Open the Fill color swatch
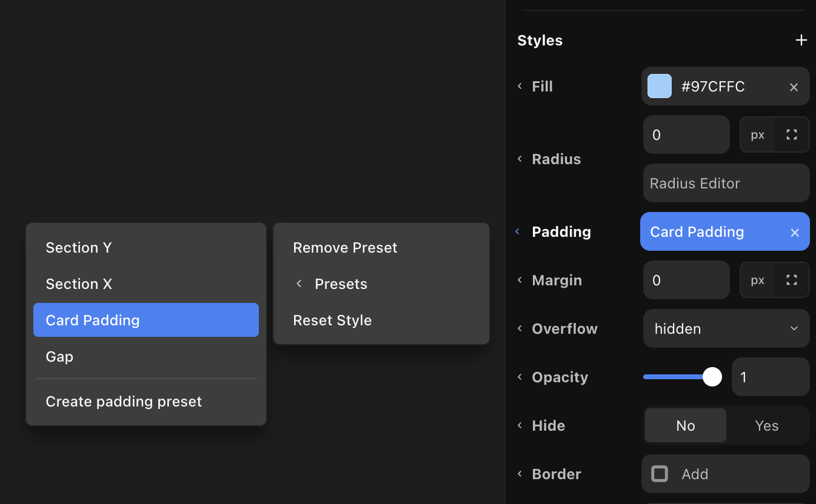 (660, 86)
